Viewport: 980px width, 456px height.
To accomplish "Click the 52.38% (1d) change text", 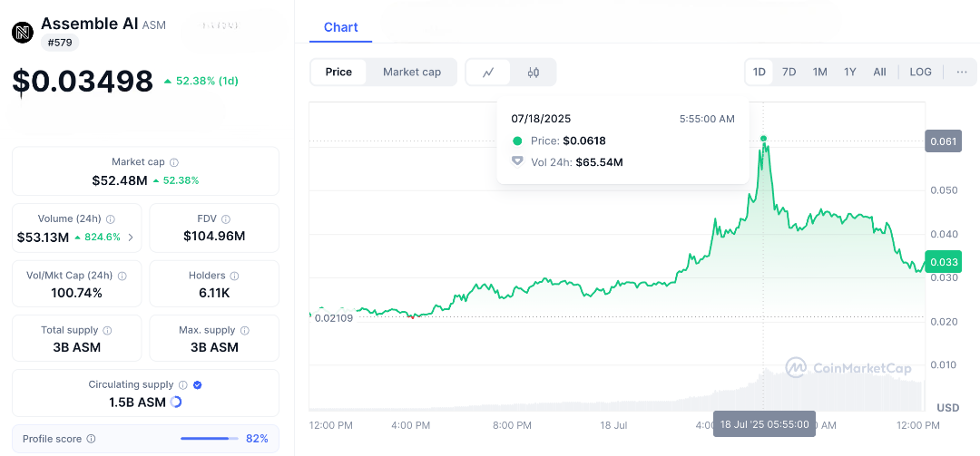I will click(207, 82).
